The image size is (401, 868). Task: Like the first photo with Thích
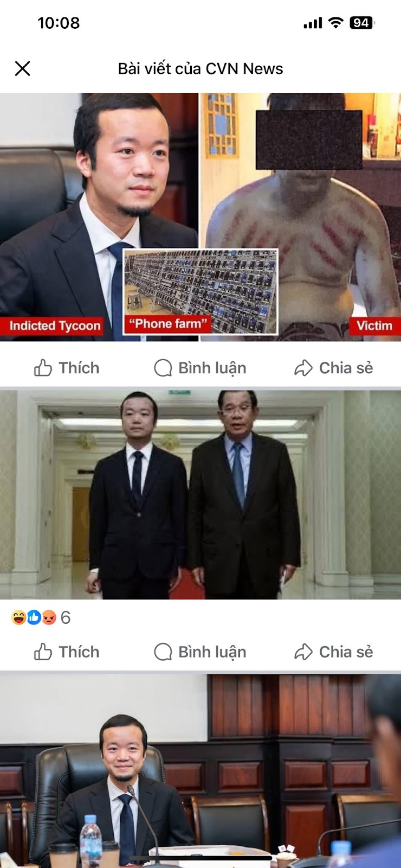coord(67,368)
